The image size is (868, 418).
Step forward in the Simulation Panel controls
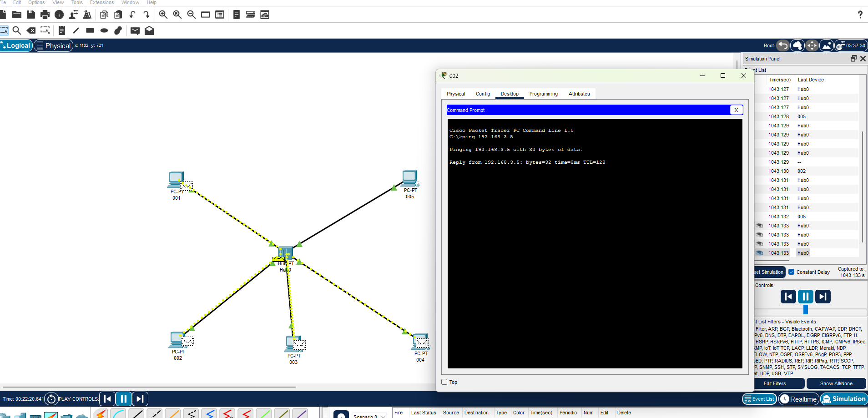823,297
